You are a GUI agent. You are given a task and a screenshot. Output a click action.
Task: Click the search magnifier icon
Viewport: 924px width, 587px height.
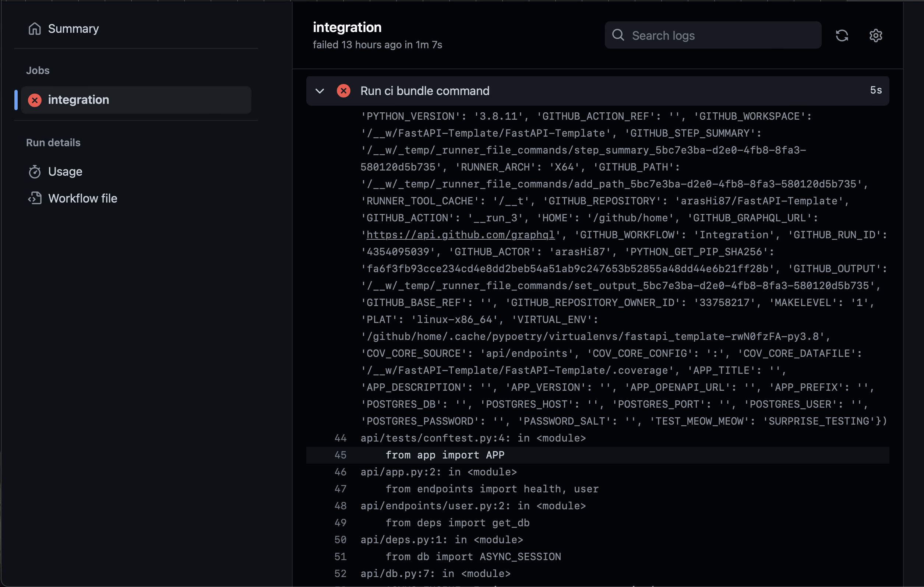click(x=618, y=35)
